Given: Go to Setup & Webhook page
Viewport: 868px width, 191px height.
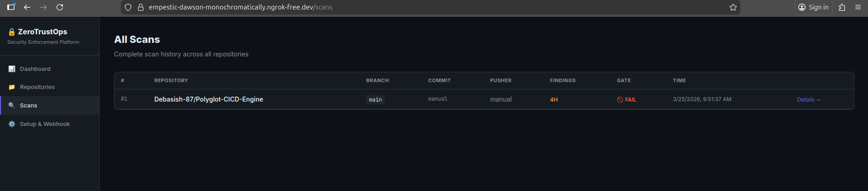Looking at the screenshot, I should click(x=45, y=124).
